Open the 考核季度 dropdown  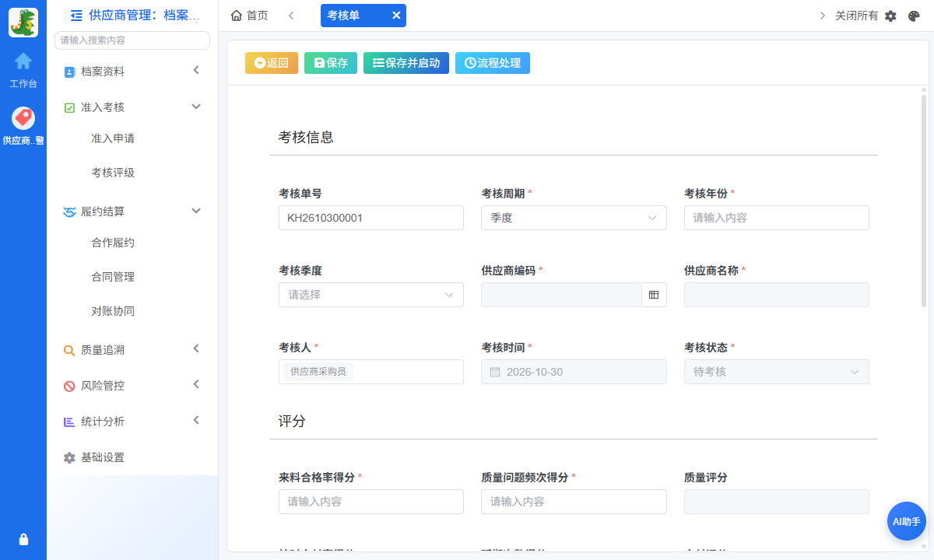[x=371, y=295]
